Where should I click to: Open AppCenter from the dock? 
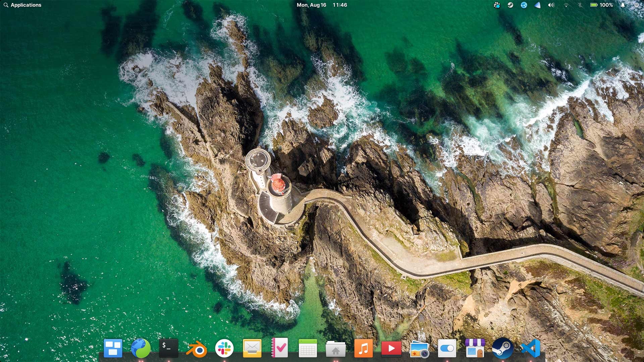[x=475, y=348]
